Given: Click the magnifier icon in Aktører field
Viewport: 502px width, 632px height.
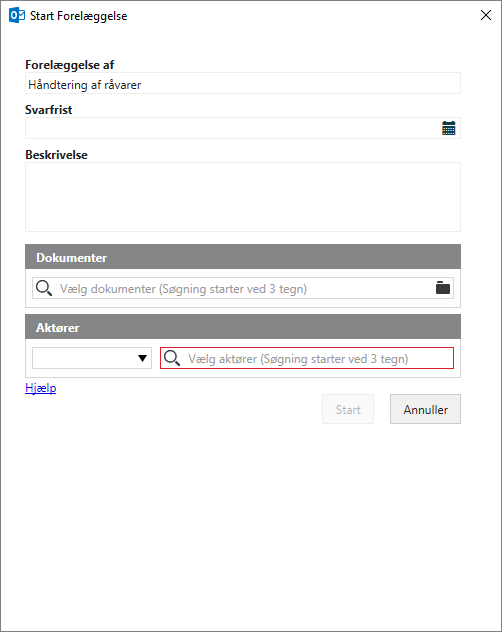Looking at the screenshot, I should (172, 358).
